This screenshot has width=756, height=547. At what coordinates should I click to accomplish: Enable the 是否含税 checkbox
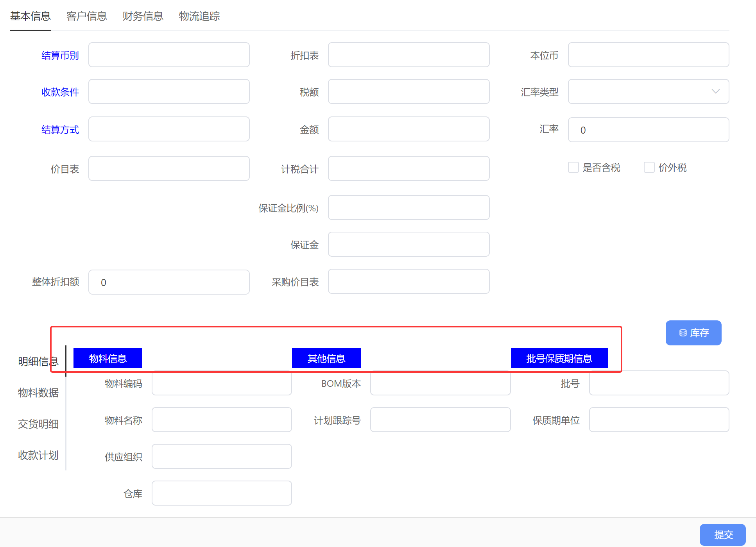tap(573, 168)
